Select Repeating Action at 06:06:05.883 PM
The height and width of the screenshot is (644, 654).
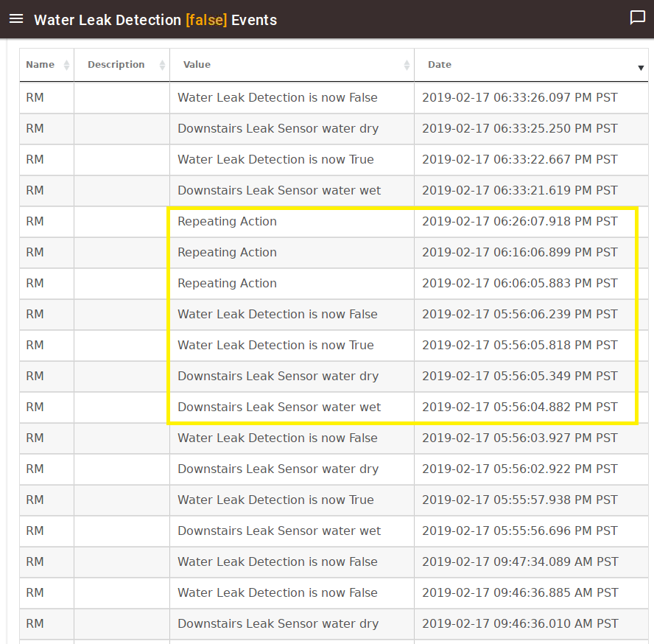point(228,283)
